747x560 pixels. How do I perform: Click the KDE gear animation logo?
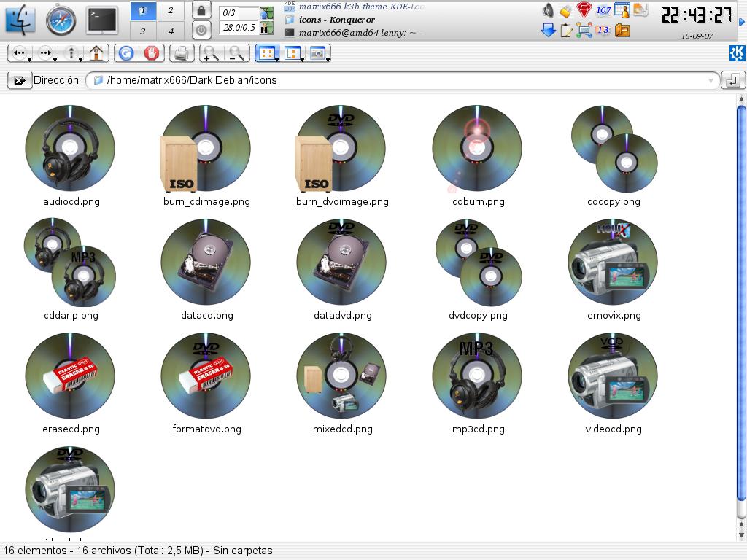(x=737, y=53)
